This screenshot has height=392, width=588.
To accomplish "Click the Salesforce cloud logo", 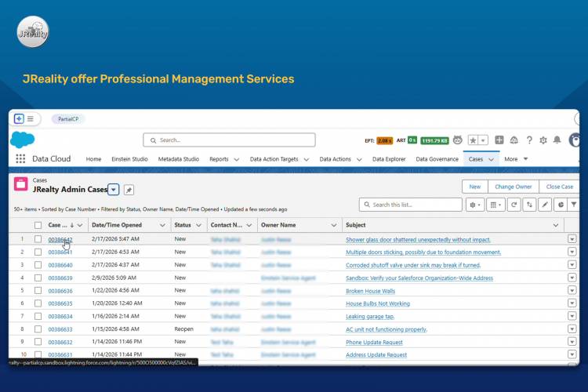I will 22,140.
